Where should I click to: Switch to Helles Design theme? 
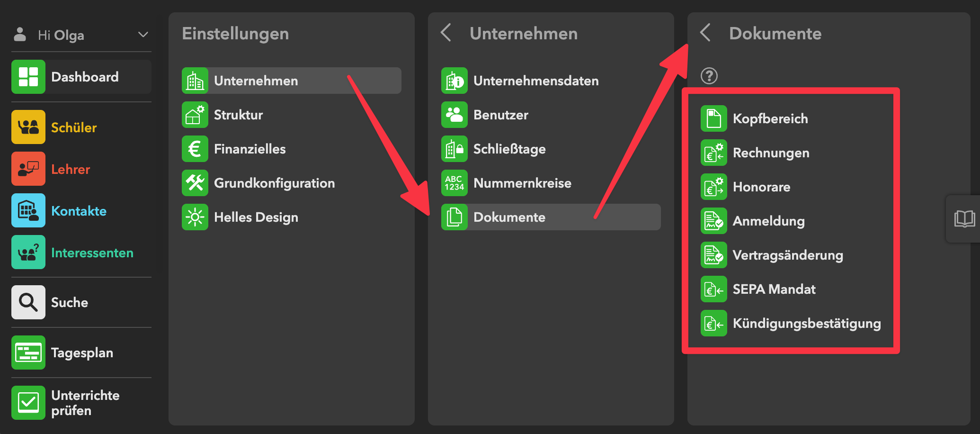[256, 217]
